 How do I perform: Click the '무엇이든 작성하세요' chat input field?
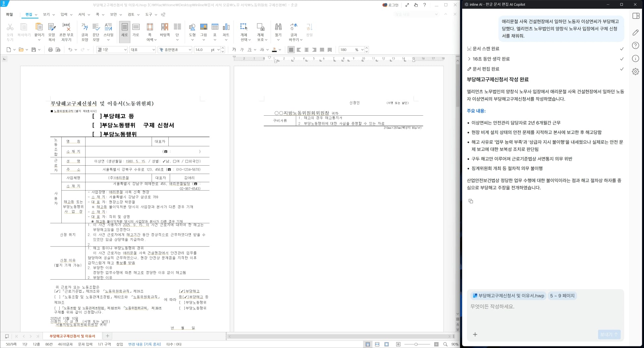[537, 306]
